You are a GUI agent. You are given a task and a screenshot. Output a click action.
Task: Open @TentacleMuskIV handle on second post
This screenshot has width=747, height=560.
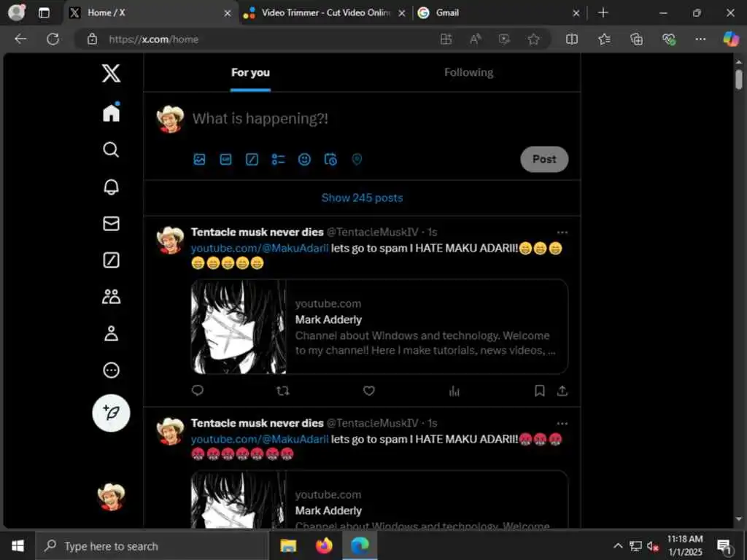(x=373, y=423)
